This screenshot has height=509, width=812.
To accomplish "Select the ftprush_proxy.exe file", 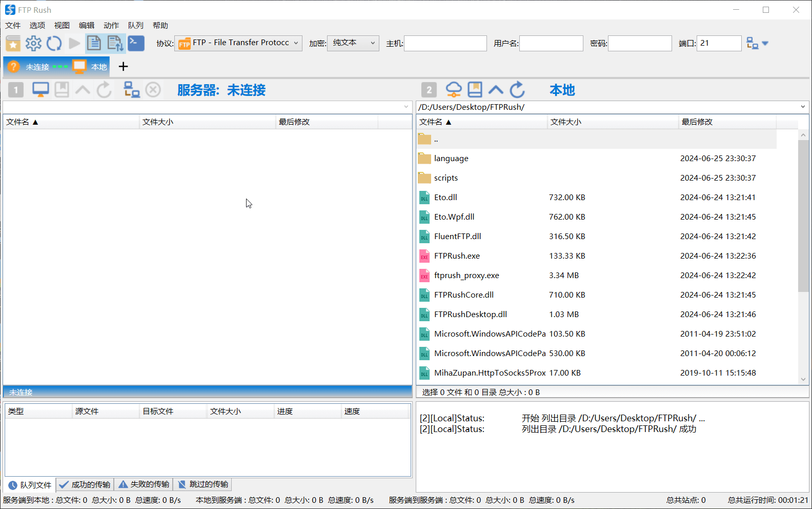I will [597, 276].
